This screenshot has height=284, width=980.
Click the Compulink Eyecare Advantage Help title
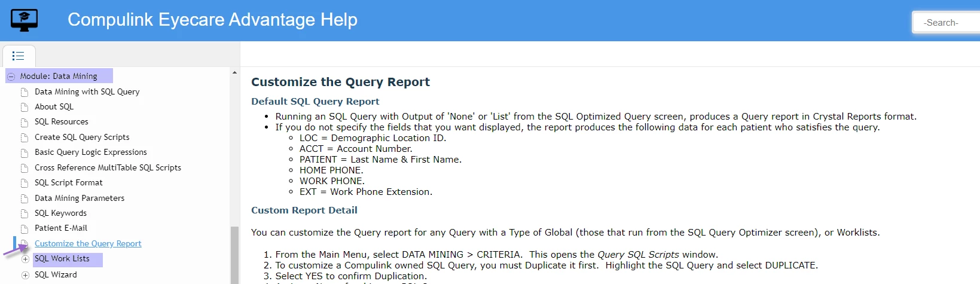212,20
